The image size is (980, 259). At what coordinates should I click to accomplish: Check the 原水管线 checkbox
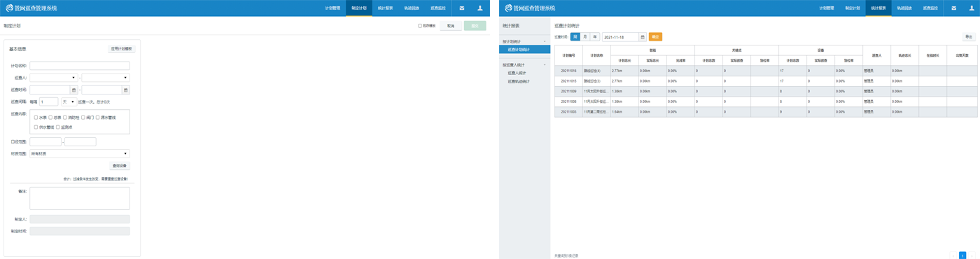click(98, 118)
